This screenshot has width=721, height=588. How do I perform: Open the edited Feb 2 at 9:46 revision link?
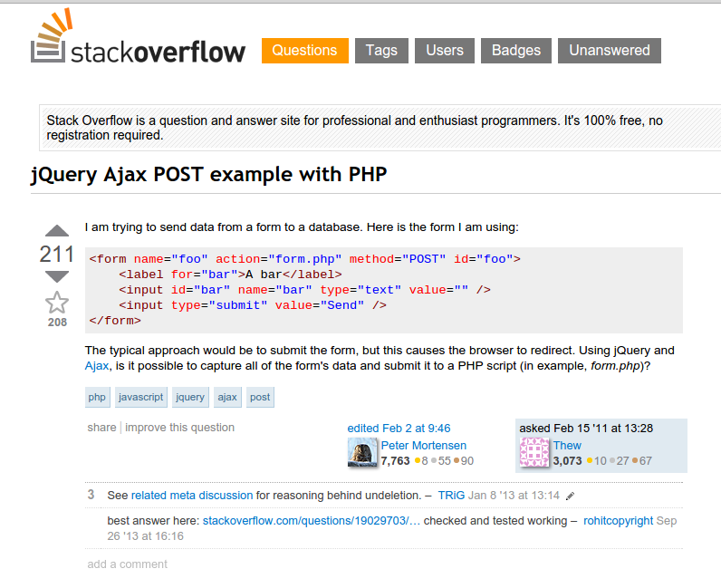click(x=399, y=429)
